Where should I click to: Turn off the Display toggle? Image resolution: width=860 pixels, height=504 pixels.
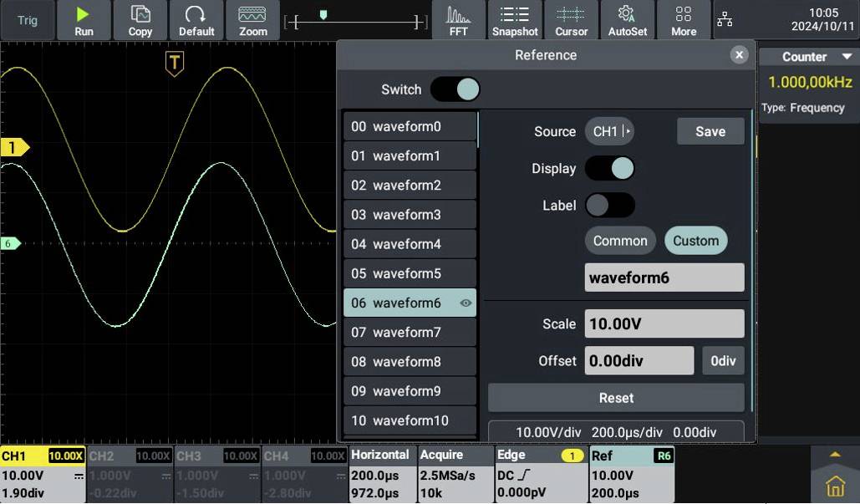click(x=609, y=168)
